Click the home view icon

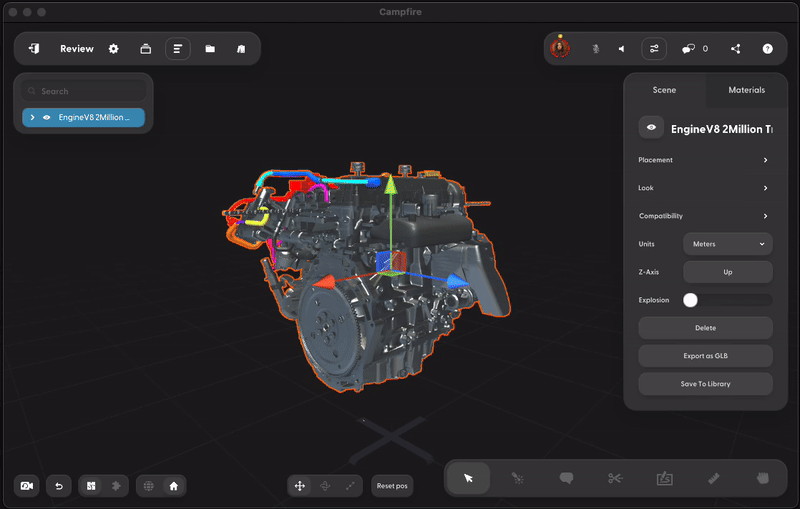coord(173,486)
